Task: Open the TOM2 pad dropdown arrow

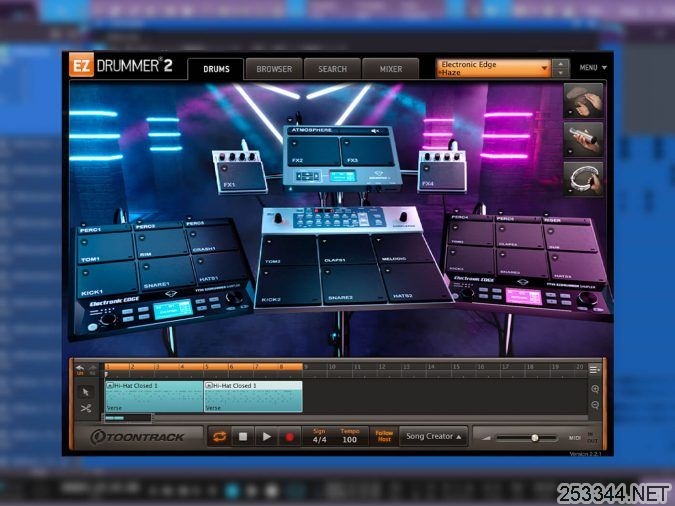Action: (268, 242)
